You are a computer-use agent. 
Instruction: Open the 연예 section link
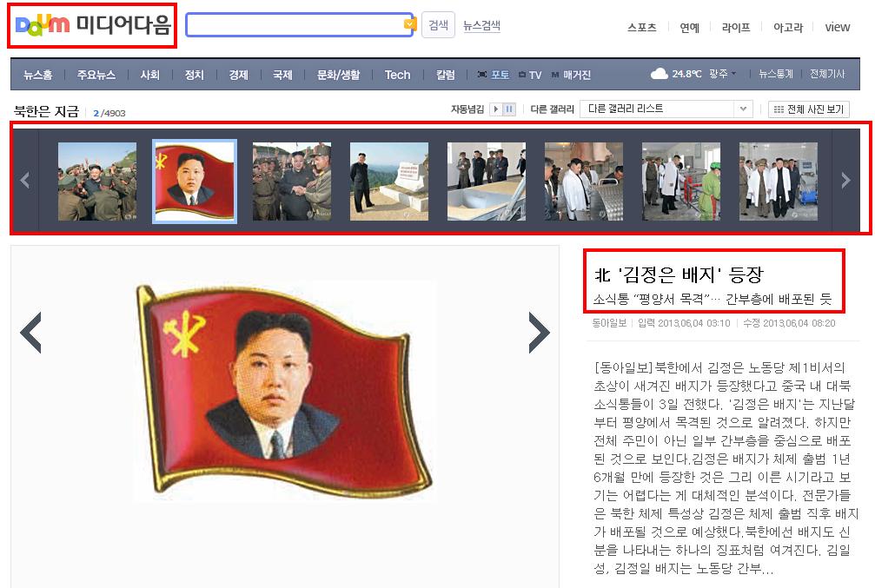pos(689,27)
